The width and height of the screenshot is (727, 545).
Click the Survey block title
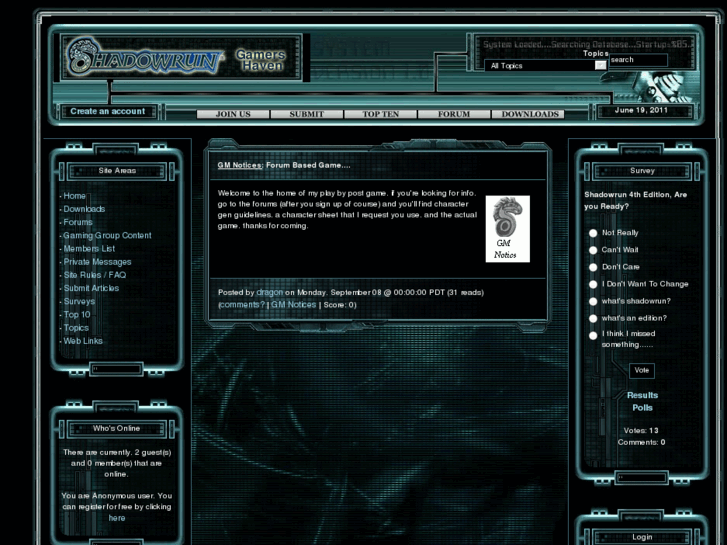[642, 171]
